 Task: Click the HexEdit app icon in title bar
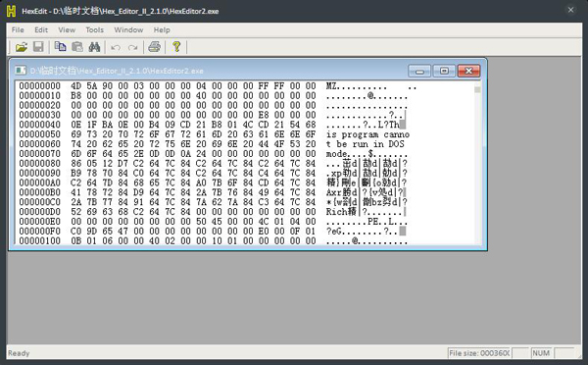(12, 11)
